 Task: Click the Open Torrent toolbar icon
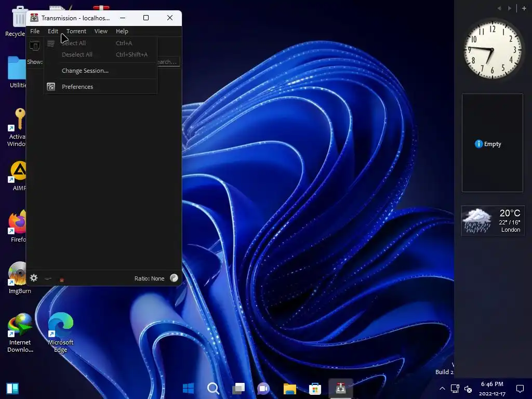tap(35, 45)
